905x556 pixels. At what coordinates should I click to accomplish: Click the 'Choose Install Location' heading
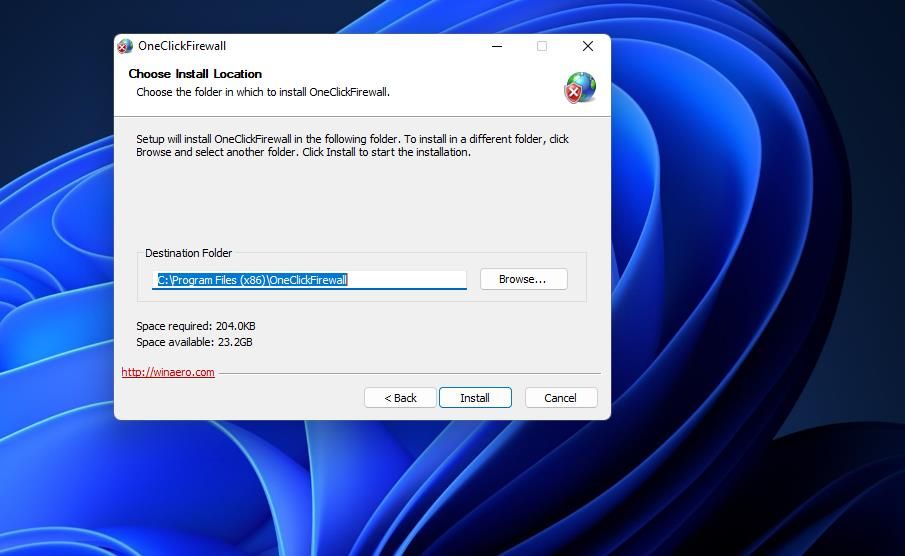click(x=195, y=74)
